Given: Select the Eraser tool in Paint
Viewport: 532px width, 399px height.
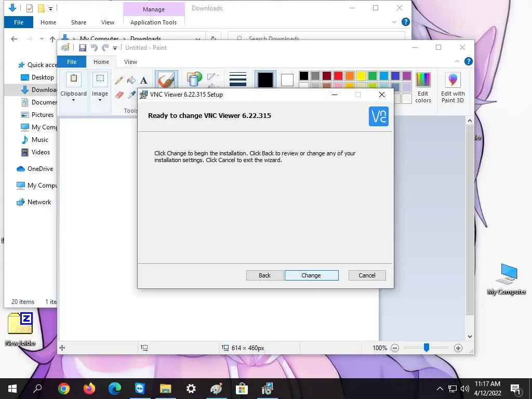Looking at the screenshot, I should click(x=119, y=95).
